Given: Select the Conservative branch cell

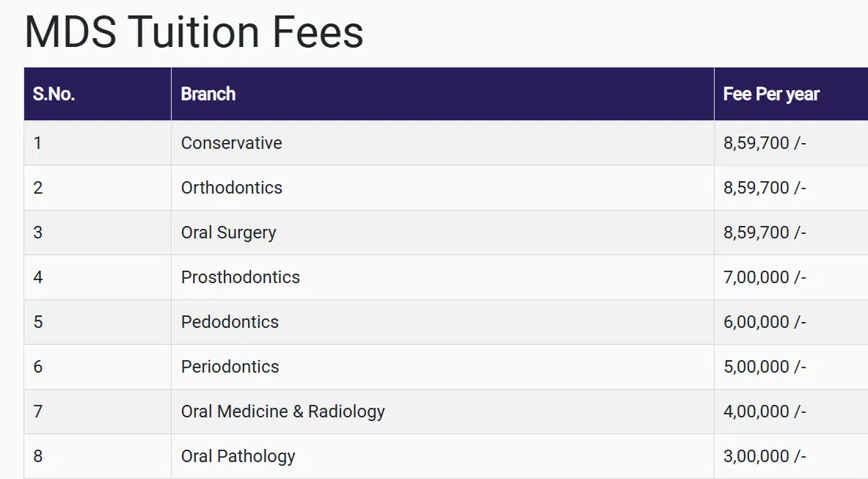Looking at the screenshot, I should pos(232,143).
